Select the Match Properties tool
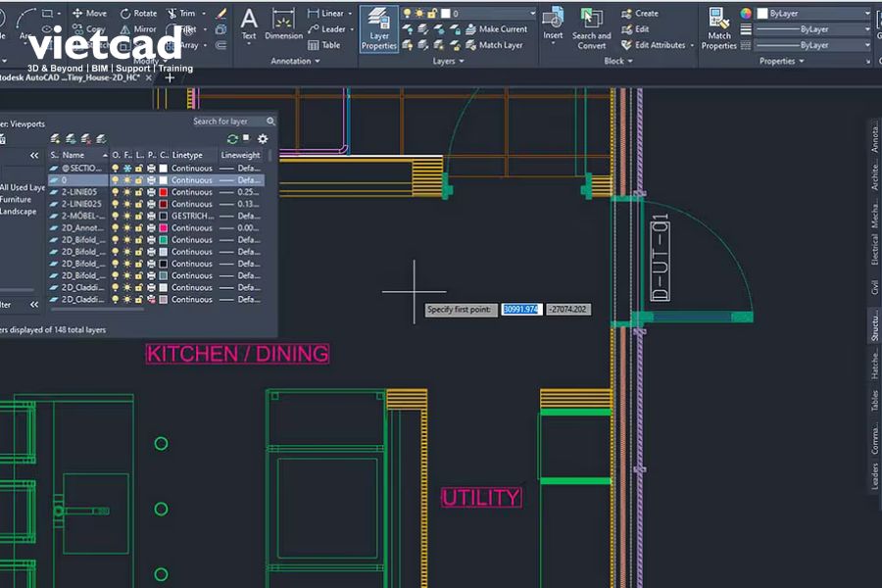This screenshot has height=588, width=882. click(719, 29)
